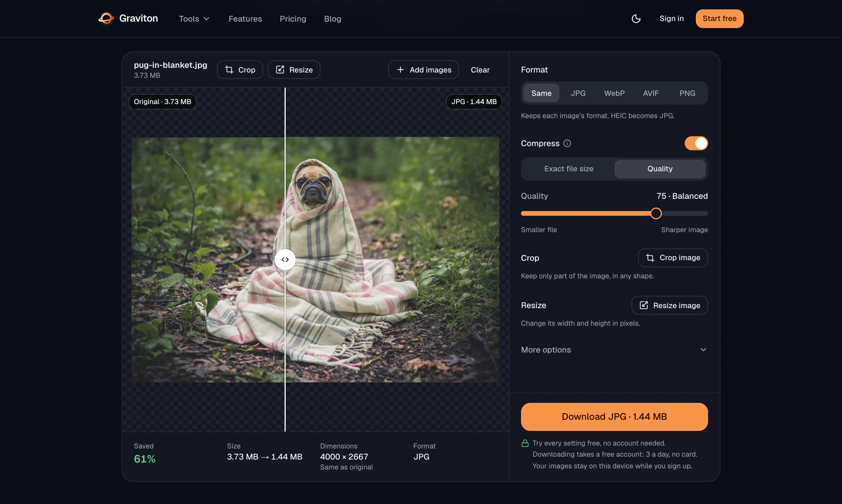Toggle dark mode with the moon icon
The height and width of the screenshot is (504, 842).
[636, 19]
